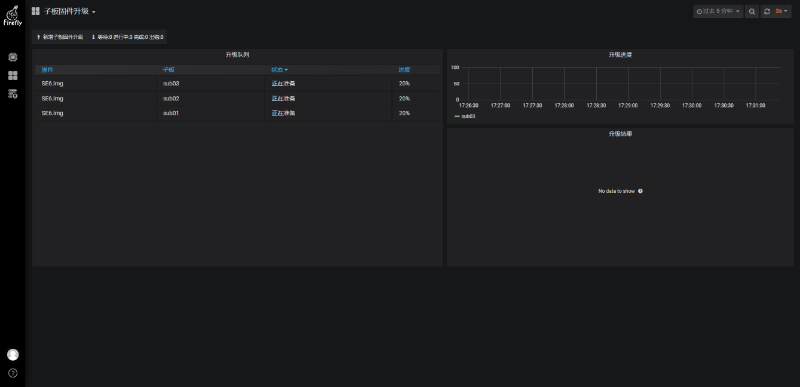
Task: Click the 20% progress in the sub01 row
Action: click(x=404, y=113)
